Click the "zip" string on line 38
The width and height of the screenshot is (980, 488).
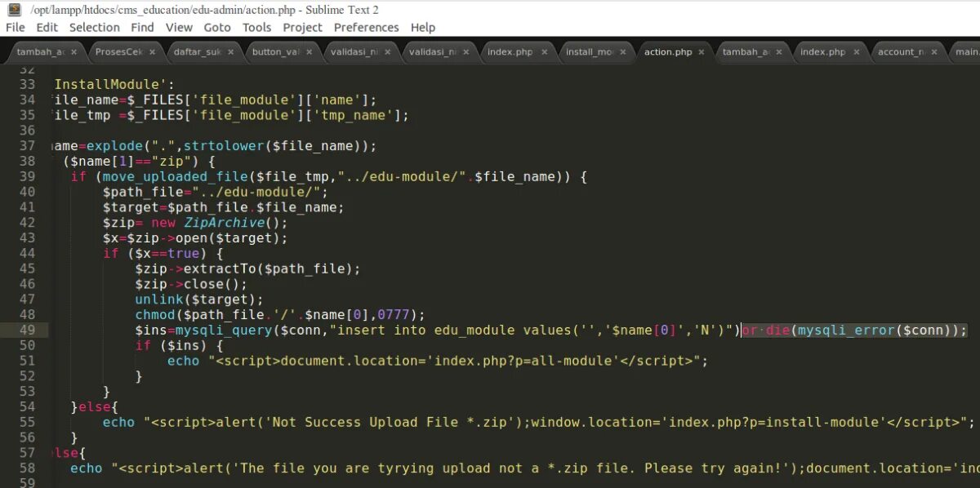[x=175, y=162]
